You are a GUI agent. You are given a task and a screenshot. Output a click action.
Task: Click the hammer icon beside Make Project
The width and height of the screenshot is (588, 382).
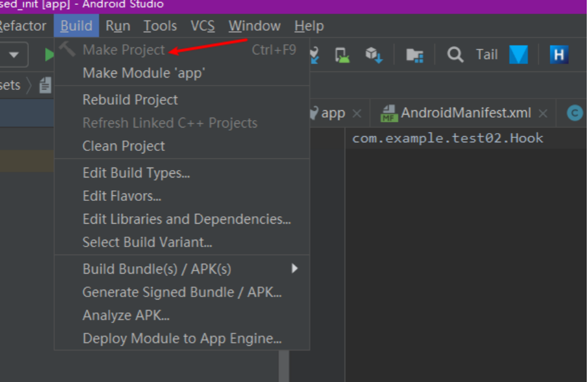coord(68,49)
